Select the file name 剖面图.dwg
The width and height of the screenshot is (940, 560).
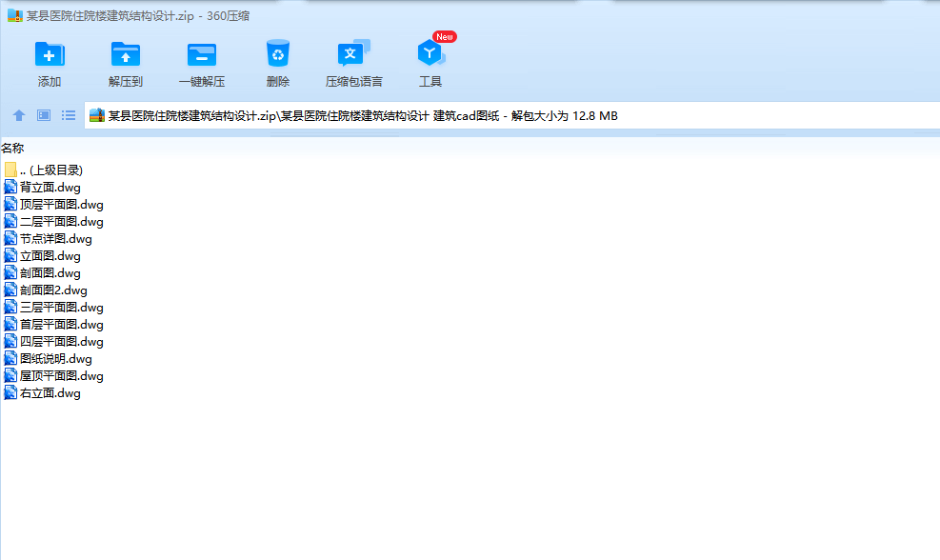[x=50, y=272]
